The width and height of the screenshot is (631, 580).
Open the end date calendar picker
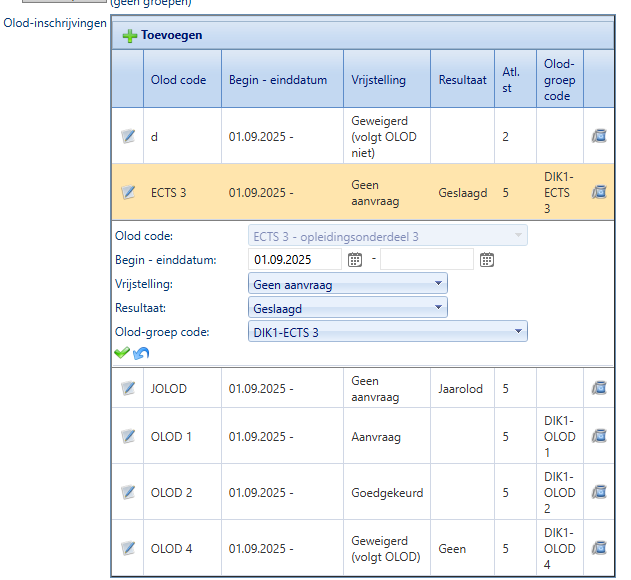[x=486, y=260]
